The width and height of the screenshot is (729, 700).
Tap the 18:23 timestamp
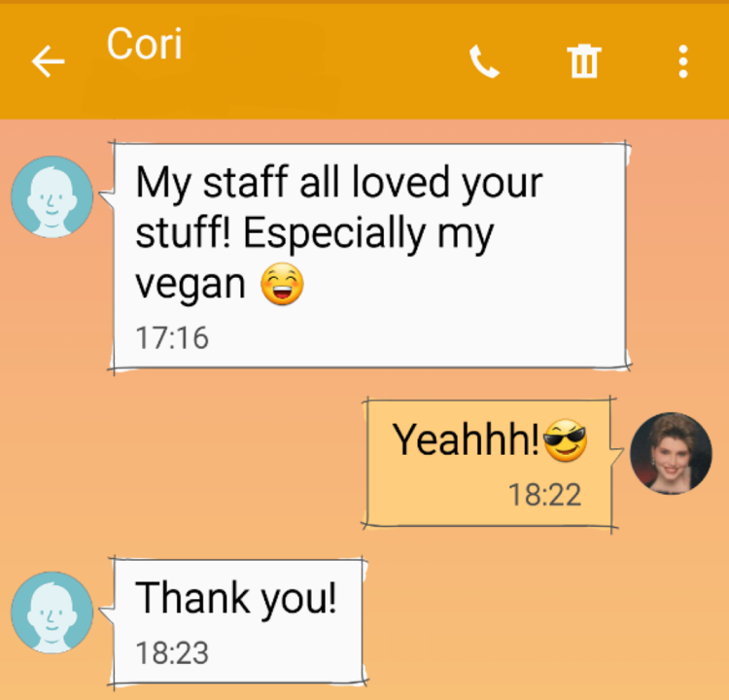172,653
